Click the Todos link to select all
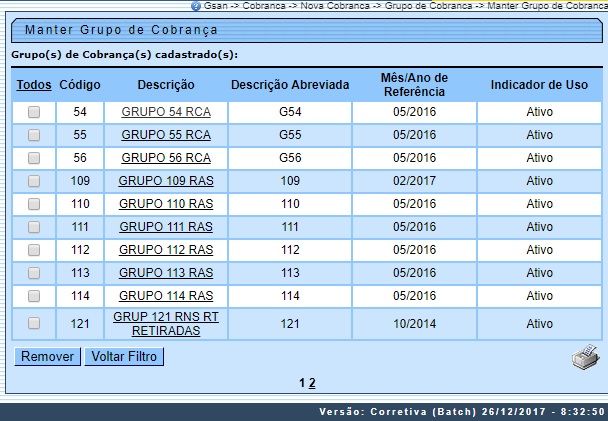This screenshot has width=608, height=421. [x=34, y=85]
